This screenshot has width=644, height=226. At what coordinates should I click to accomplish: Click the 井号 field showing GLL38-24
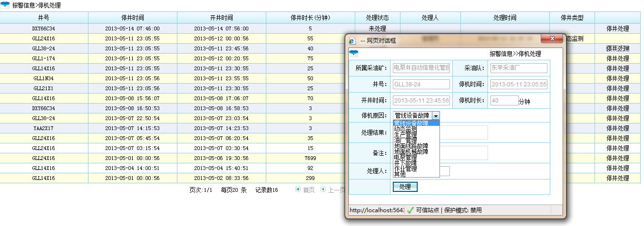click(x=421, y=85)
